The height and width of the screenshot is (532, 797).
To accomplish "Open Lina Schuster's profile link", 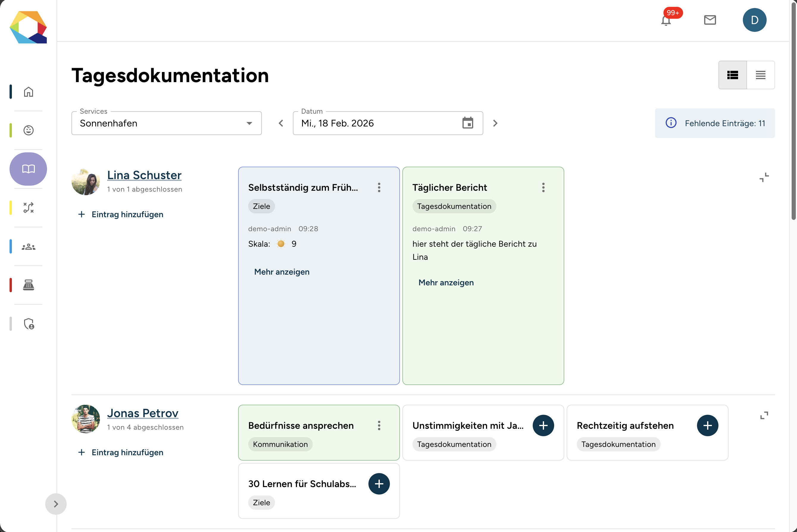I will point(144,175).
